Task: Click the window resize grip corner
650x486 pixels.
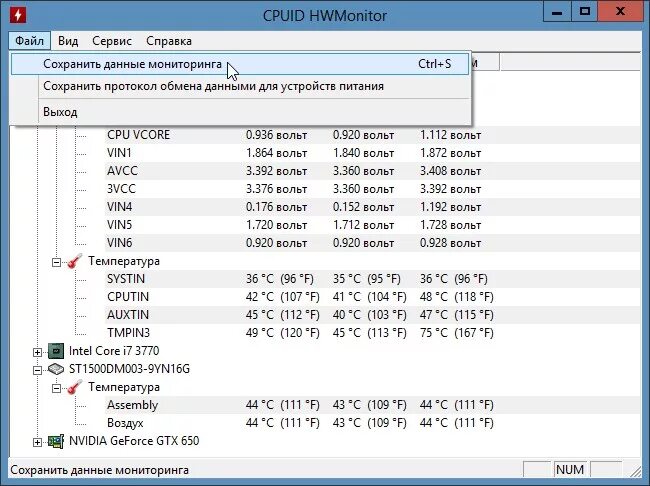Action: (634, 471)
